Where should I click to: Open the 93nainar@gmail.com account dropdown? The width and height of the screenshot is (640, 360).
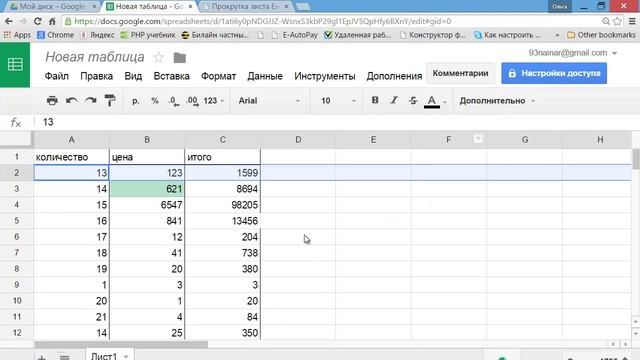pyautogui.click(x=572, y=53)
